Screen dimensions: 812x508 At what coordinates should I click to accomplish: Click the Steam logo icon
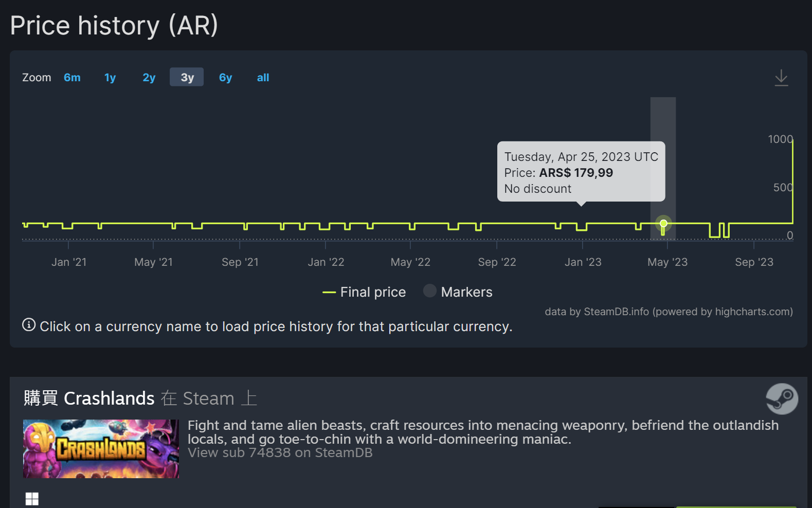click(782, 399)
